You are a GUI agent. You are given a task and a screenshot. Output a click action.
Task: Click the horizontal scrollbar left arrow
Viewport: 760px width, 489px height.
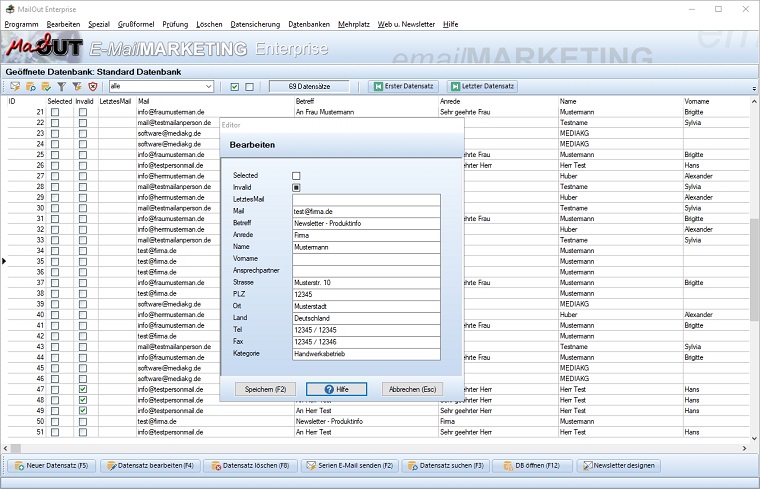click(x=5, y=448)
